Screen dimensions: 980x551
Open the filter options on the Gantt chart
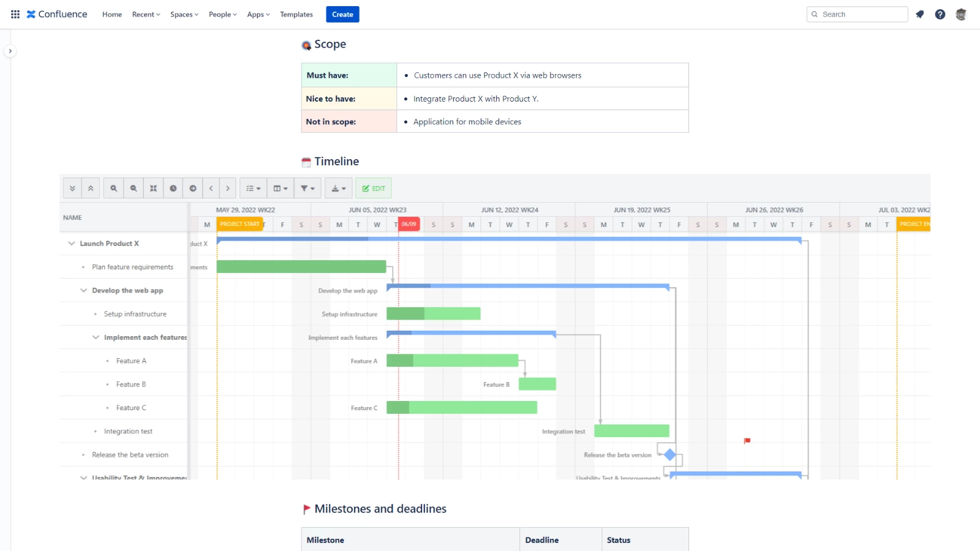307,188
